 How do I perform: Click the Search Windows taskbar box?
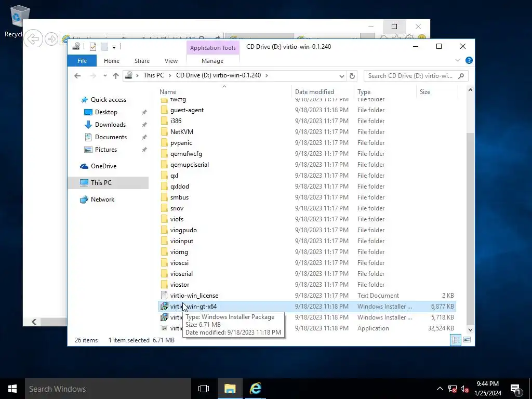pyautogui.click(x=108, y=389)
